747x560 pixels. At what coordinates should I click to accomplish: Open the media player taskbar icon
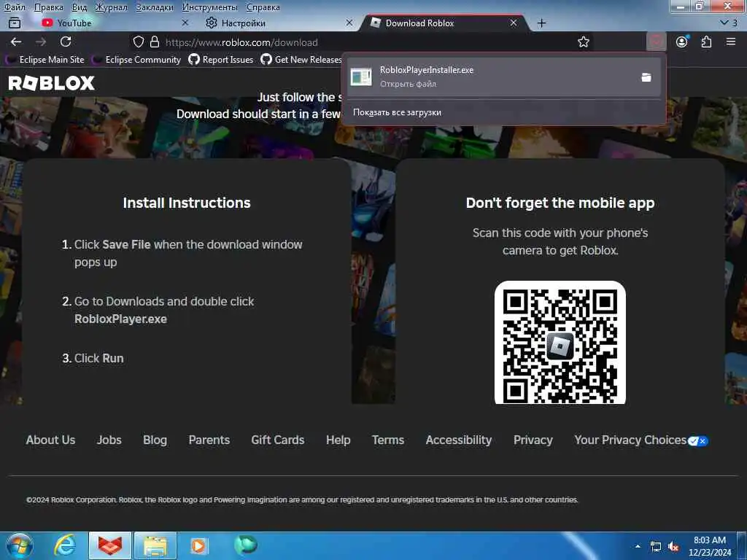198,545
